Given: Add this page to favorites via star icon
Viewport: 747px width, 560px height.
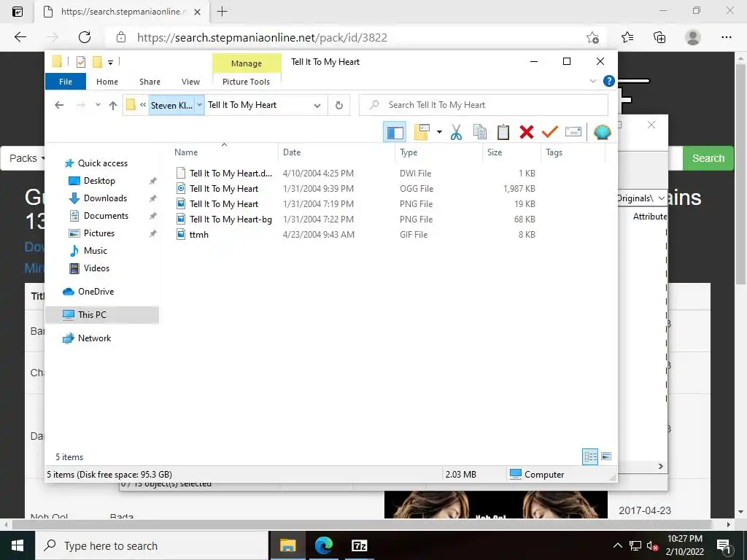Looking at the screenshot, I should click(x=592, y=38).
